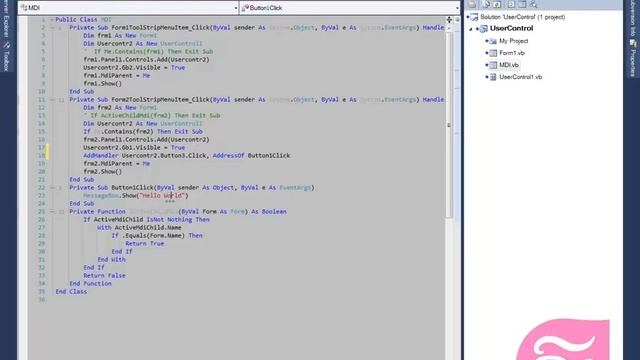This screenshot has width=640, height=360.
Task: Click the My Project folder icon
Action: (493, 41)
